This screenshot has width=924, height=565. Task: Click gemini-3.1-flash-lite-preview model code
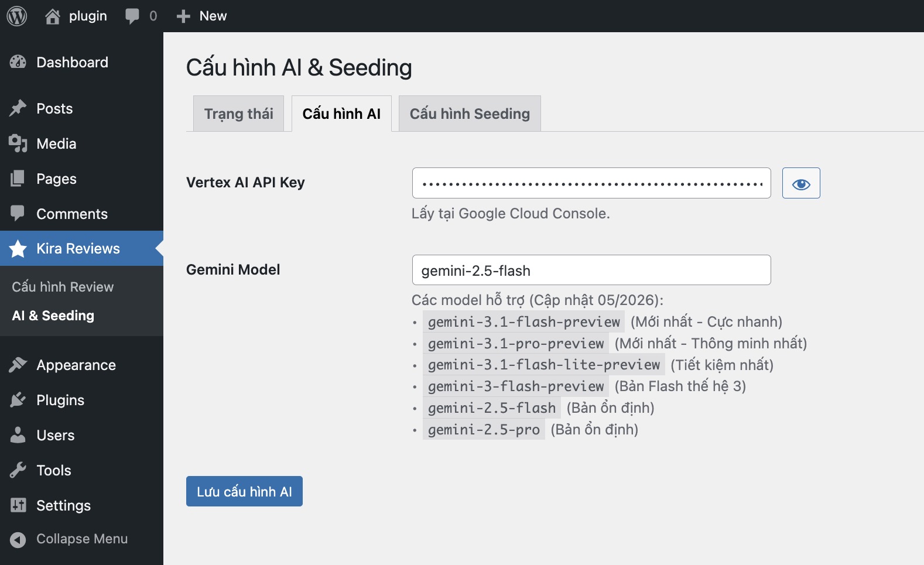click(544, 365)
